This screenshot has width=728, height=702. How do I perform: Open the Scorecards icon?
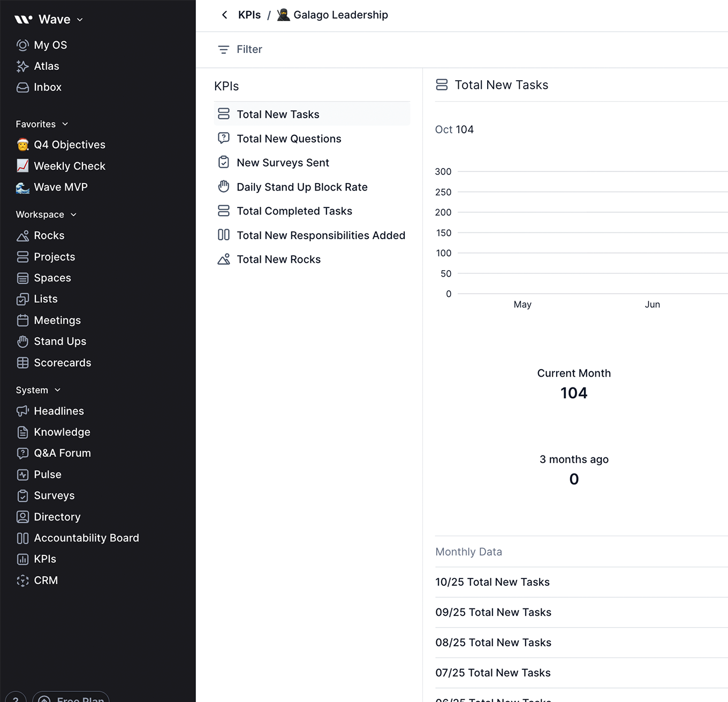(22, 363)
